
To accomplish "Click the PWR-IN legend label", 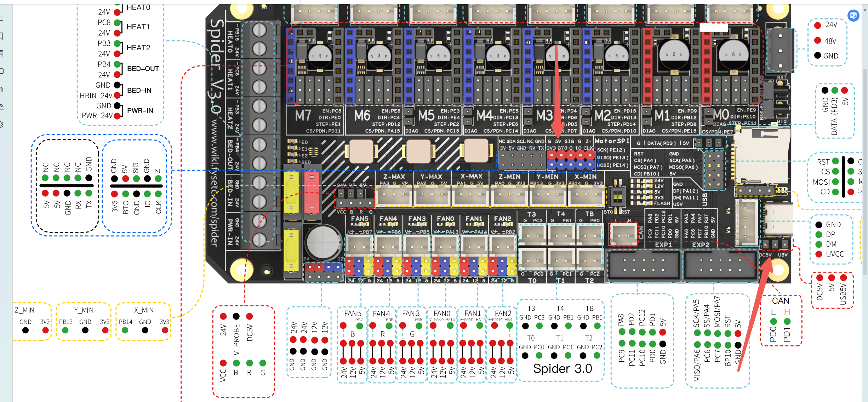I will coord(140,110).
